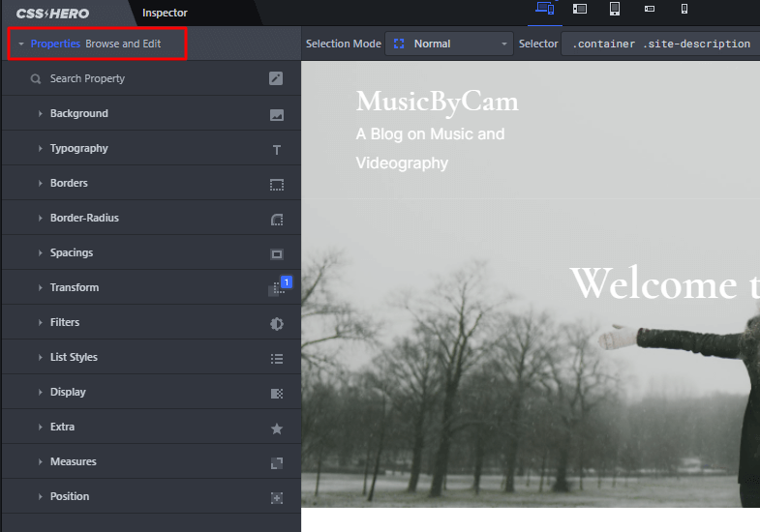Switch to landscape phone preview icon
The height and width of the screenshot is (532, 760).
650,9
